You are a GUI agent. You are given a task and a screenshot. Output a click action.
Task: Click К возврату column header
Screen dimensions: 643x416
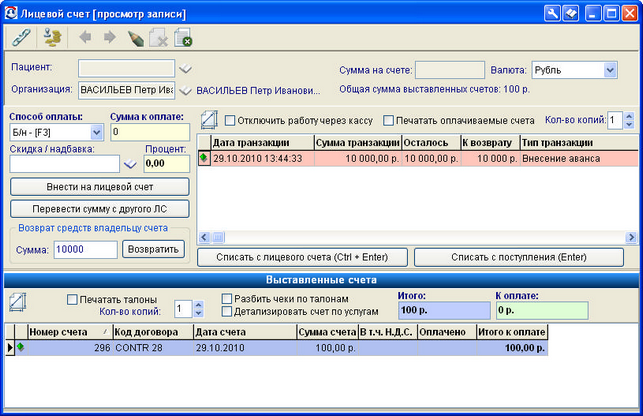click(x=490, y=143)
